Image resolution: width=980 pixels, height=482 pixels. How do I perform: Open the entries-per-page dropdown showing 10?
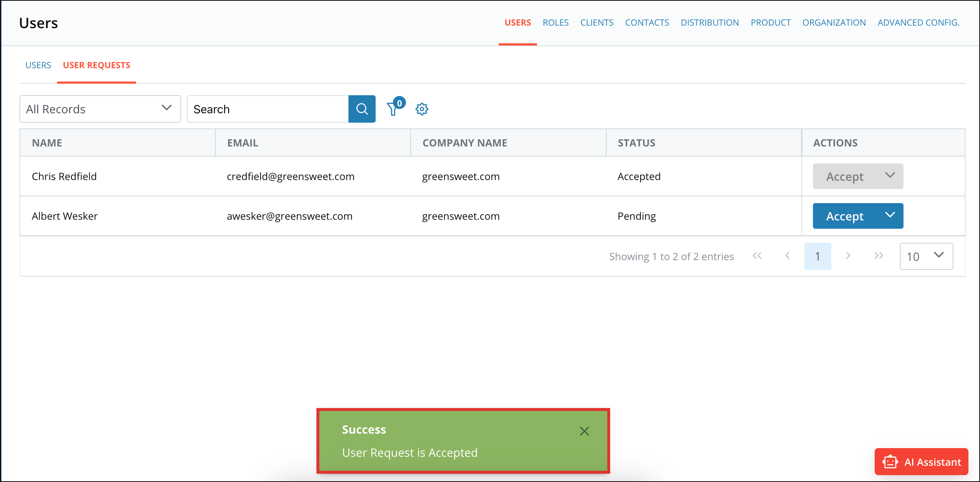(x=926, y=256)
